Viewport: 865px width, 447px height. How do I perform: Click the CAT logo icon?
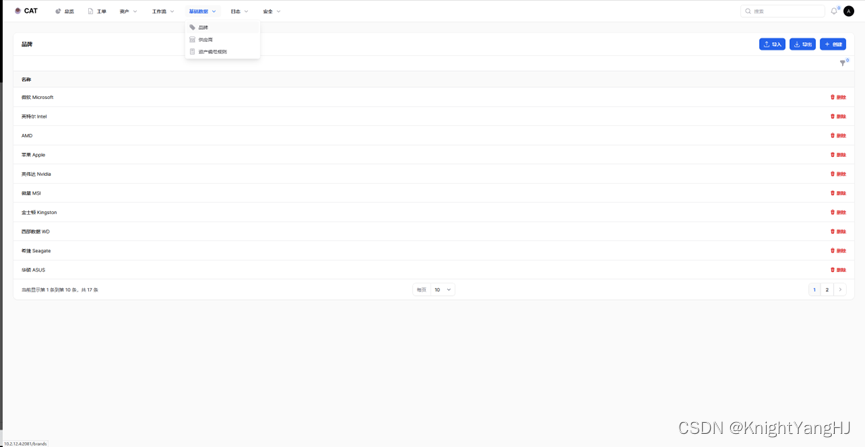tap(18, 11)
